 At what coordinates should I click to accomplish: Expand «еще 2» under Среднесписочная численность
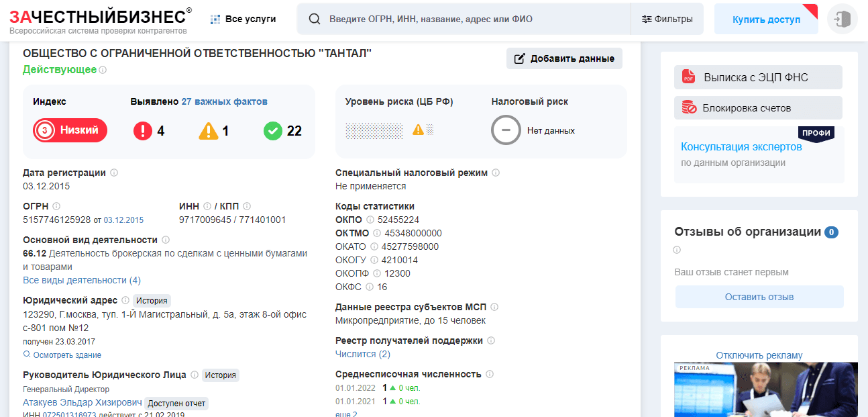(x=344, y=414)
